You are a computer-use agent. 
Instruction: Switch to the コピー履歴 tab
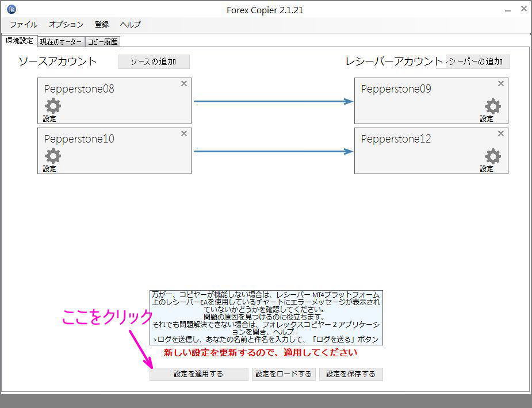[x=103, y=41]
